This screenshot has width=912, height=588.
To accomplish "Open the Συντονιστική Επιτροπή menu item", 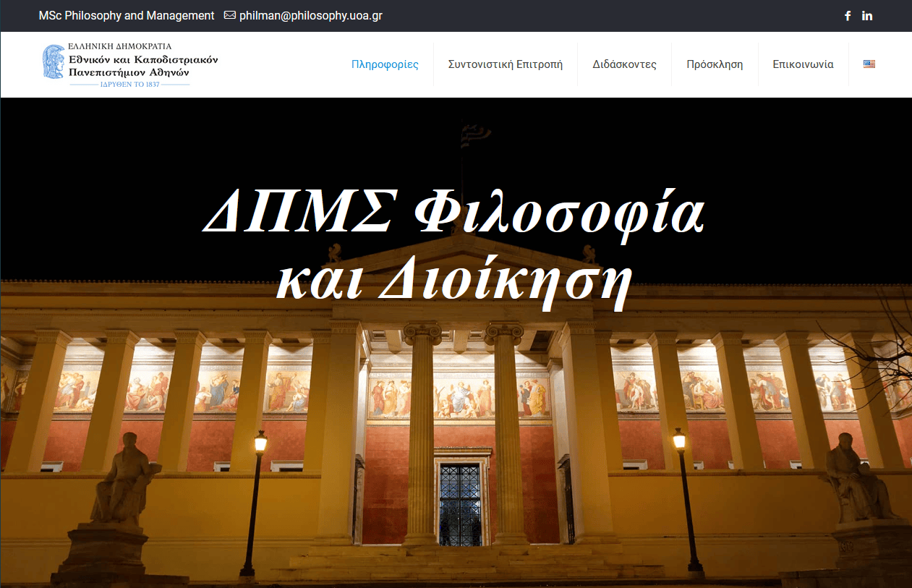I will click(506, 64).
